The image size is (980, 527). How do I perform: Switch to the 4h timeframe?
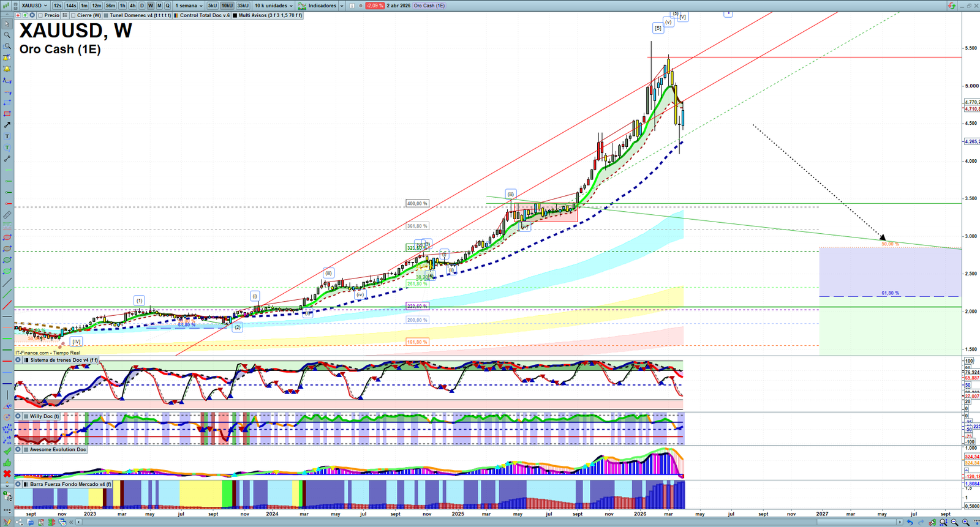click(x=132, y=6)
